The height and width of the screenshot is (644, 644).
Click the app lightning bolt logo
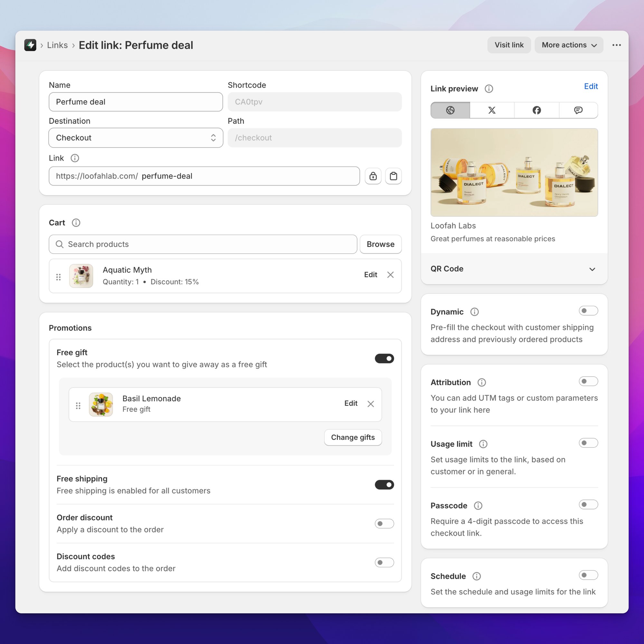coord(30,45)
